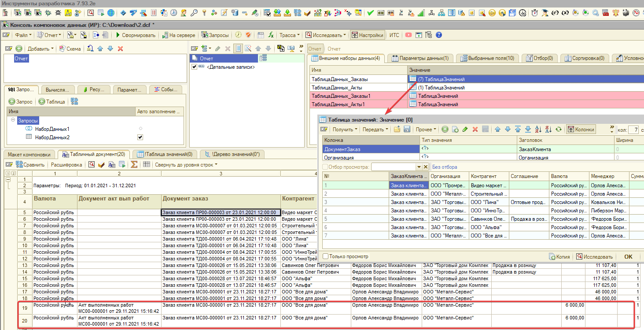Toggle the Детальные записи checkbox
The image size is (644, 330).
point(195,67)
